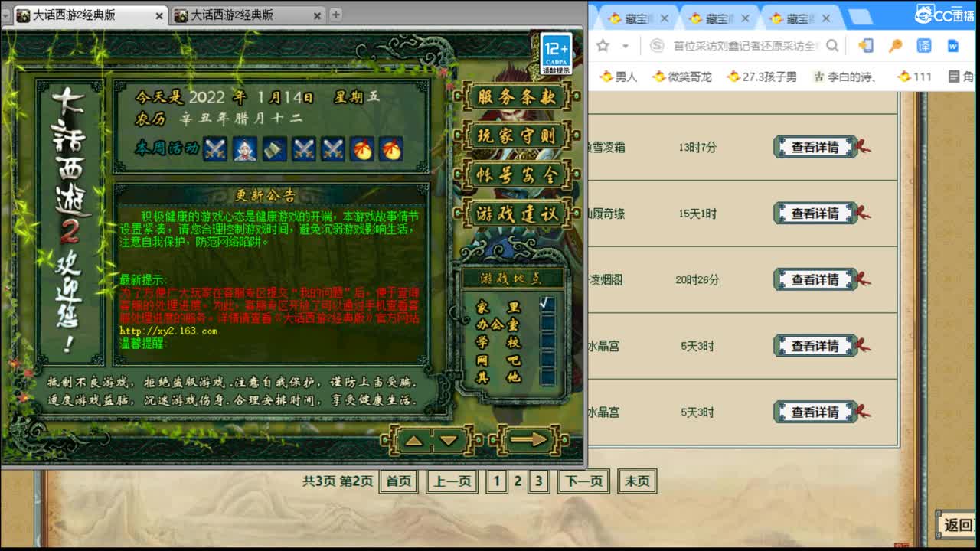Click the Sogou S icon in address bar

coord(657,46)
